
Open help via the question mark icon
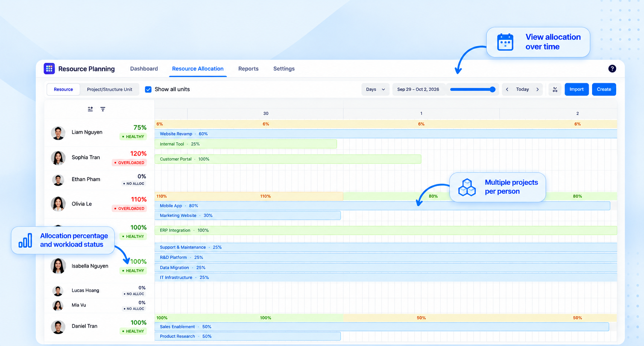pyautogui.click(x=612, y=69)
